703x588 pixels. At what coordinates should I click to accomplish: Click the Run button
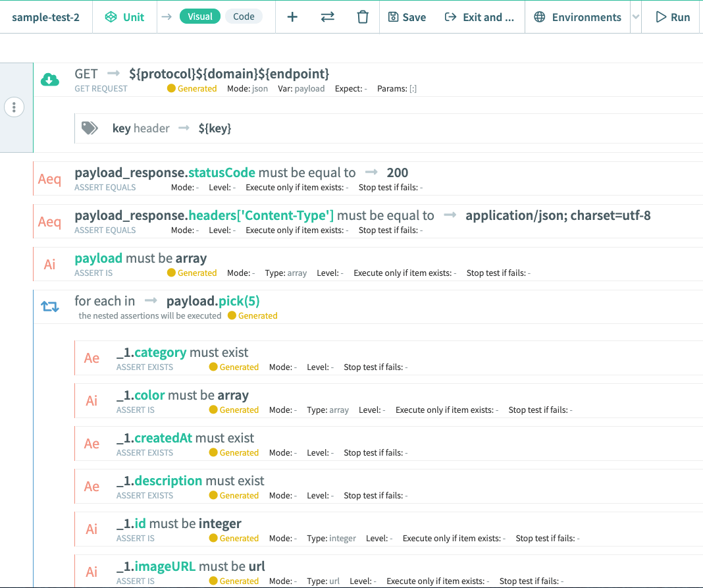click(671, 16)
